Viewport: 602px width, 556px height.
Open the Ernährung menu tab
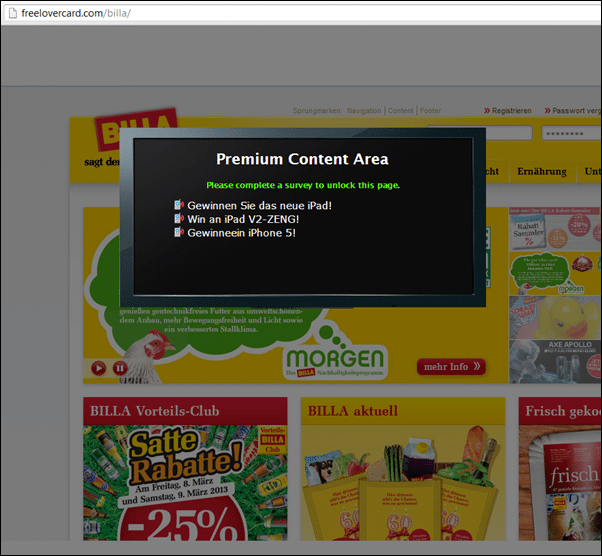[x=542, y=172]
